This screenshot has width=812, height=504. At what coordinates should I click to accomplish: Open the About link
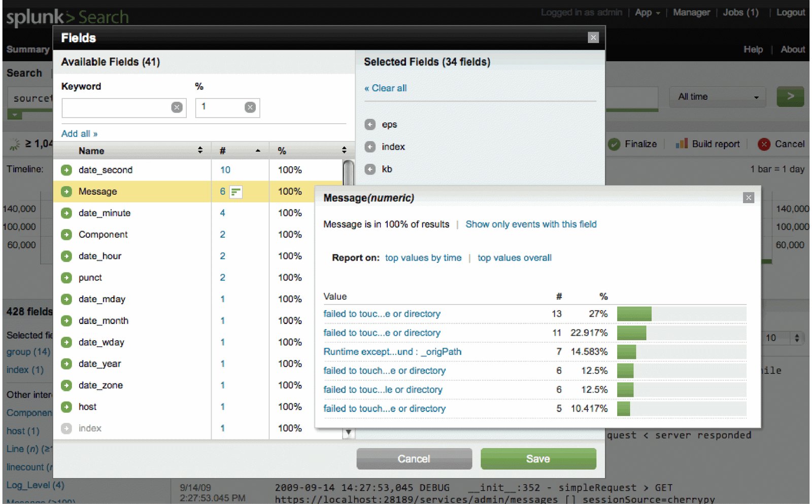(x=793, y=49)
